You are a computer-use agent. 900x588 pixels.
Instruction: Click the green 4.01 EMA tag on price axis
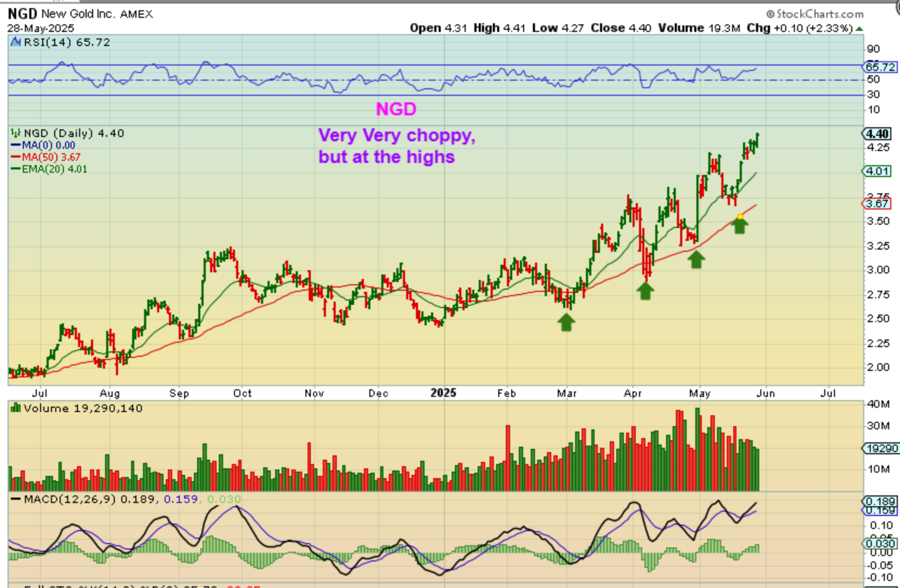tap(877, 171)
